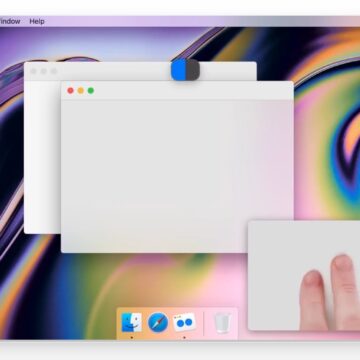The width and height of the screenshot is (360, 360).
Task: Open the Window menu in menu bar
Action: point(10,21)
